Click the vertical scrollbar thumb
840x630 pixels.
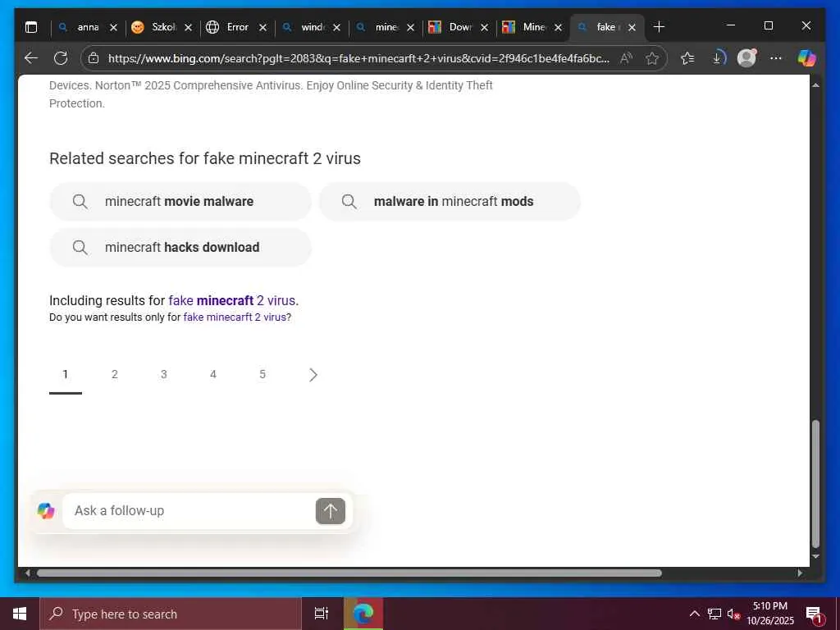pos(815,484)
